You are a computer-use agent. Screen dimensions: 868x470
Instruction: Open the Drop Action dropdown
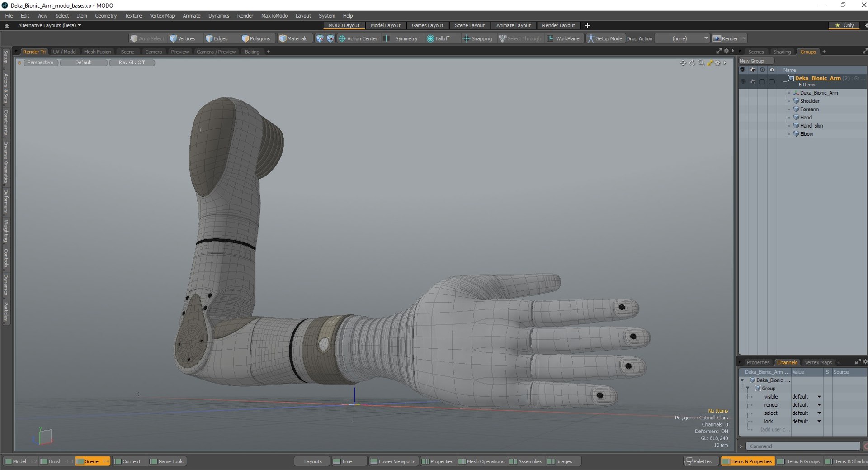click(682, 38)
